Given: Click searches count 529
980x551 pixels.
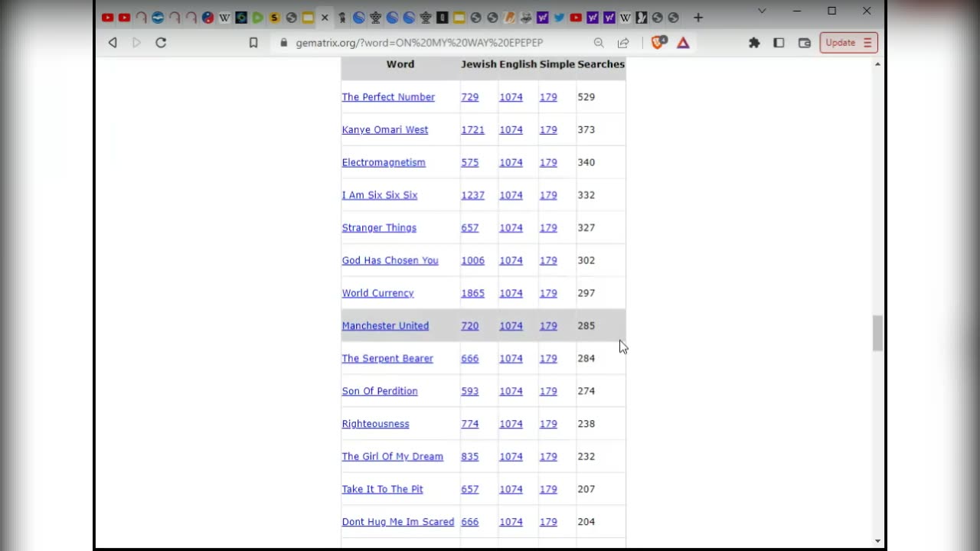Looking at the screenshot, I should 586,97.
